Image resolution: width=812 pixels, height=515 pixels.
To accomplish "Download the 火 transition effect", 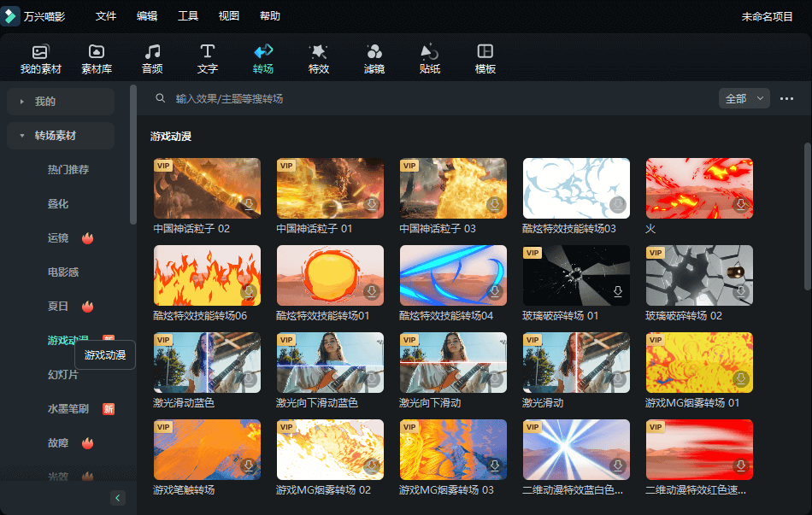I will [741, 205].
